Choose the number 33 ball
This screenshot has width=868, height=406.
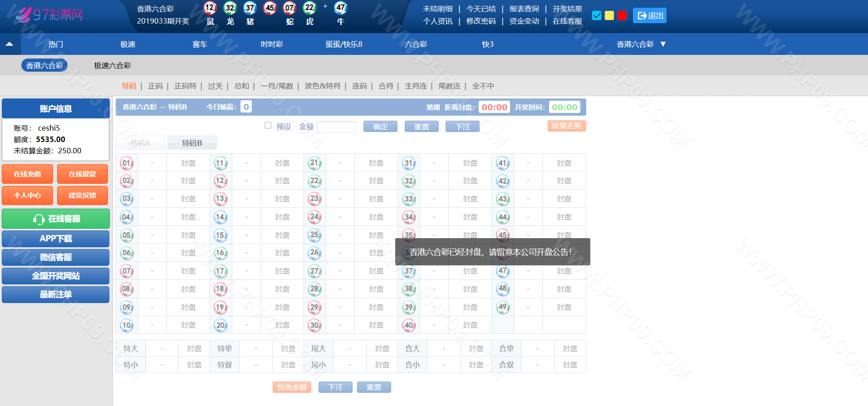[409, 199]
